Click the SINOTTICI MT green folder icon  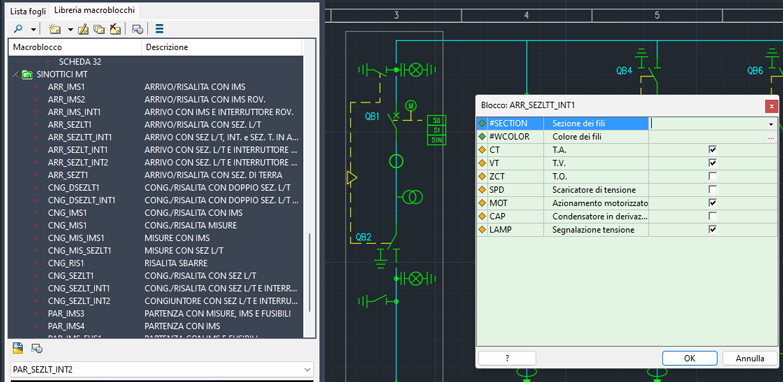pos(27,74)
